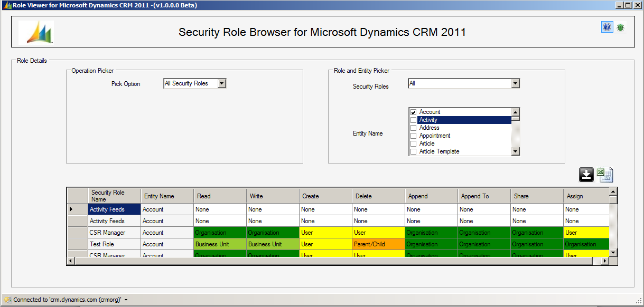Viewport: 644px width, 307px height.
Task: Open the help question mark icon
Action: coord(607,27)
